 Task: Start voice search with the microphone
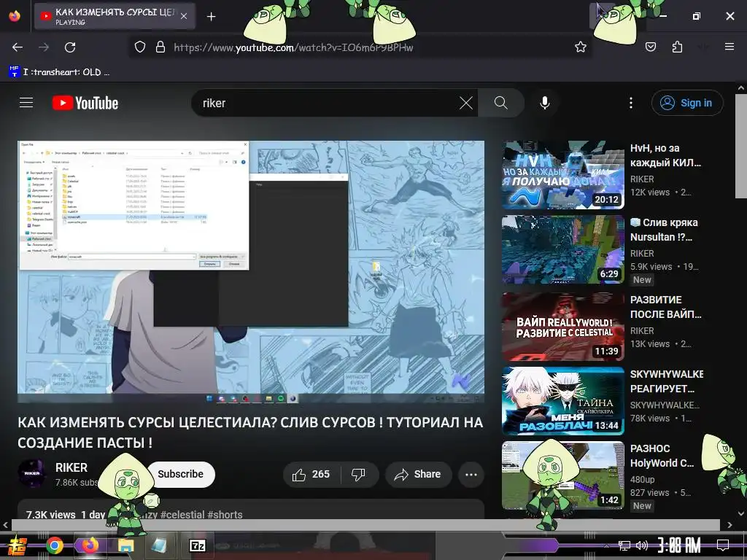point(544,103)
